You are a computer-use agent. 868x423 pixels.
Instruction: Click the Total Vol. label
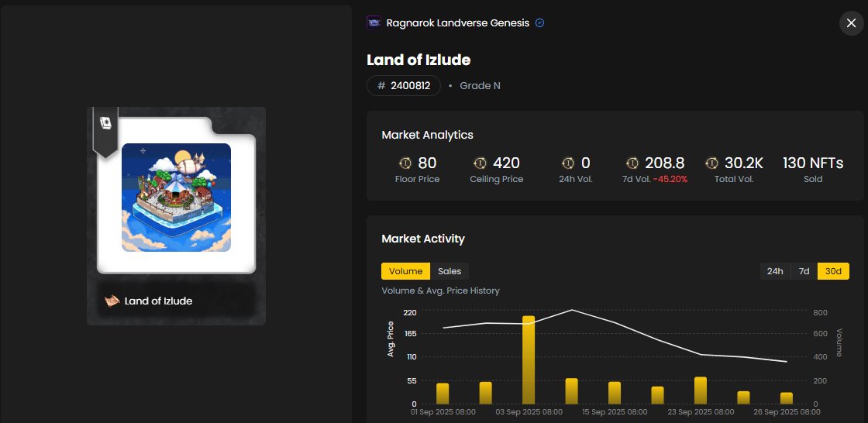point(733,180)
